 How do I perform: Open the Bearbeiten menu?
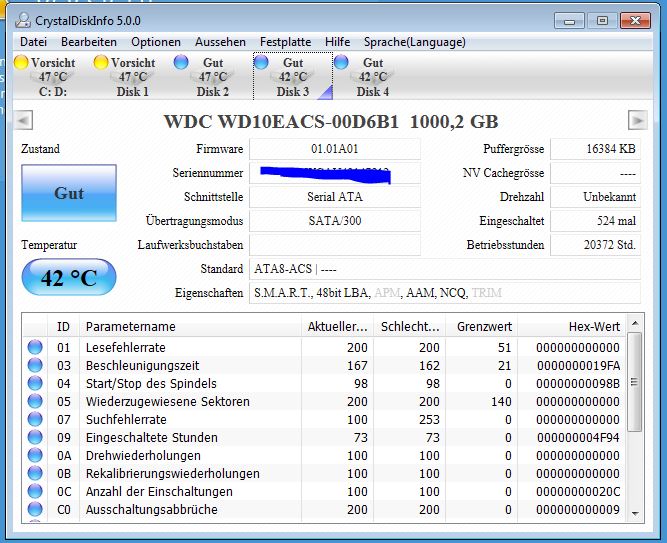[88, 42]
